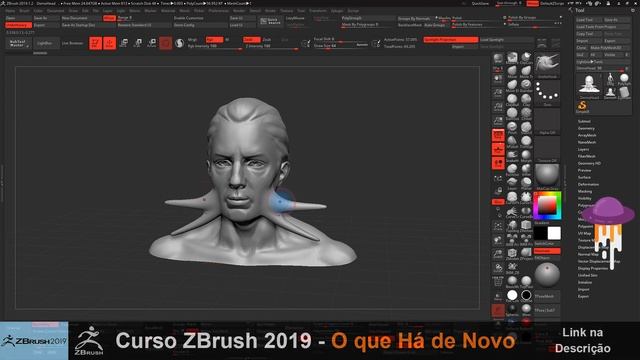The height and width of the screenshot is (360, 640).
Task: Open the Zscript menu
Action: 353,11
